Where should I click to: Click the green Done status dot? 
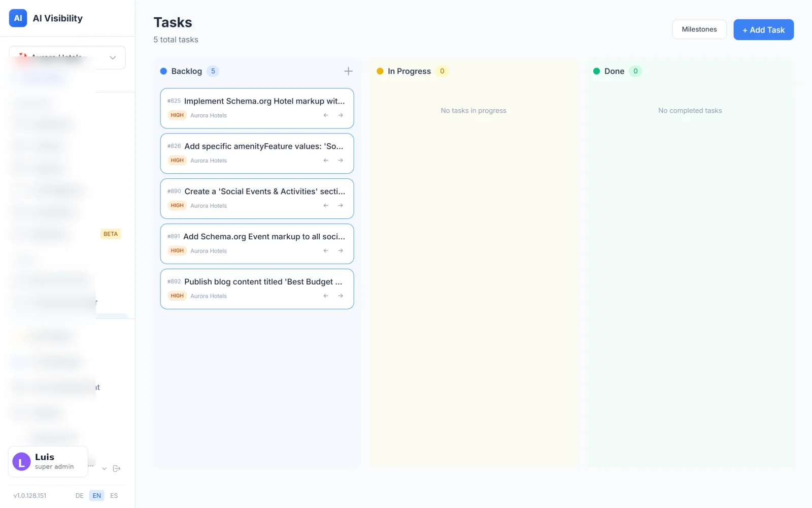597,71
